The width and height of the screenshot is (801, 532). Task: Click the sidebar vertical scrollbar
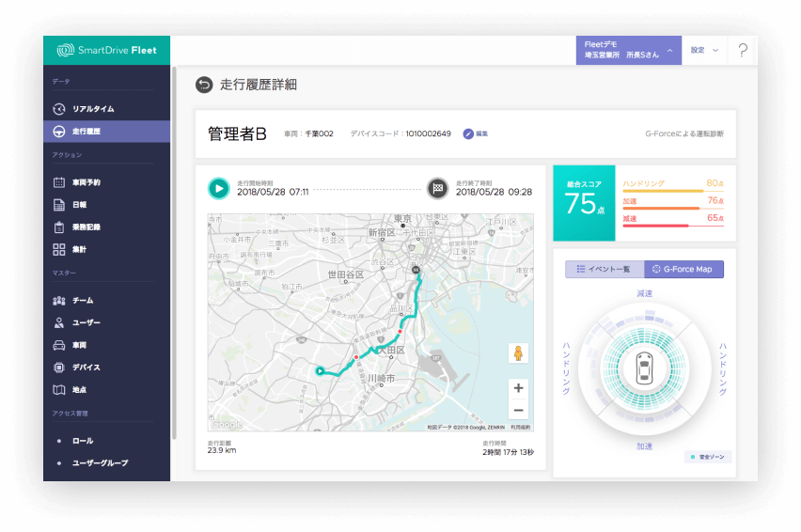point(174,253)
